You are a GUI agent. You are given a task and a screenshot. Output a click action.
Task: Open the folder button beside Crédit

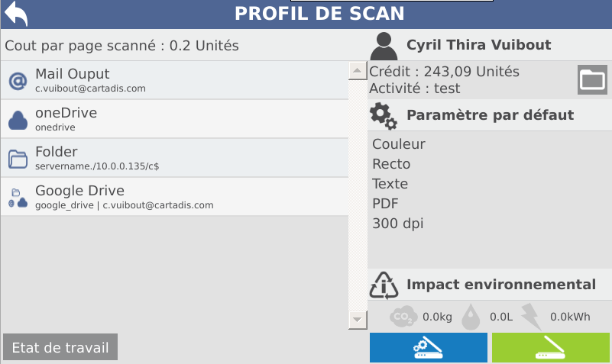click(x=592, y=79)
